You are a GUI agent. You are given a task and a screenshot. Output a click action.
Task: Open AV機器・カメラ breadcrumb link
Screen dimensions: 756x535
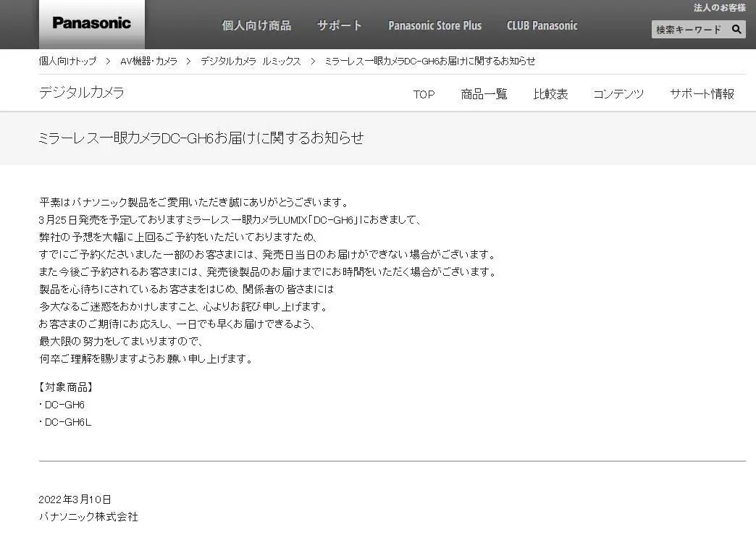(149, 62)
